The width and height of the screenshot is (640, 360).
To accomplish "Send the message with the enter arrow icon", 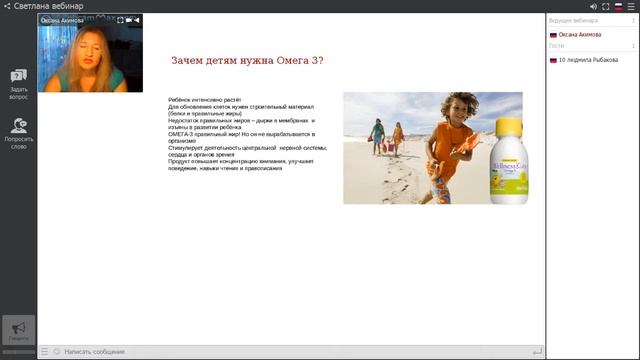I will [x=538, y=351].
